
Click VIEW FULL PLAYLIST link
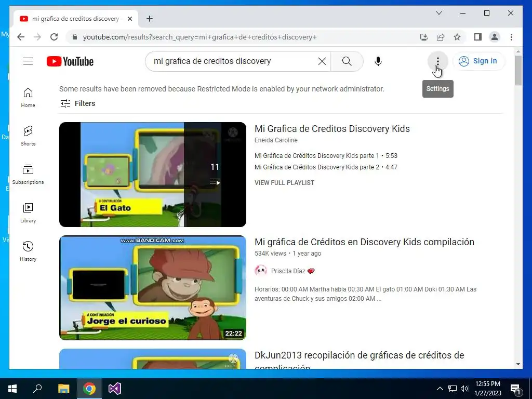pyautogui.click(x=284, y=182)
